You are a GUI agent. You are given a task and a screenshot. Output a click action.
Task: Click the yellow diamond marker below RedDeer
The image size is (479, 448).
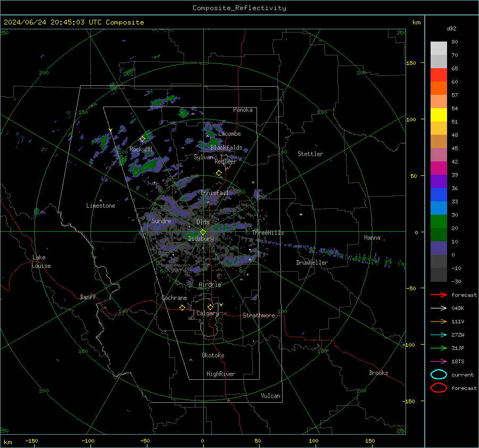pyautogui.click(x=219, y=173)
